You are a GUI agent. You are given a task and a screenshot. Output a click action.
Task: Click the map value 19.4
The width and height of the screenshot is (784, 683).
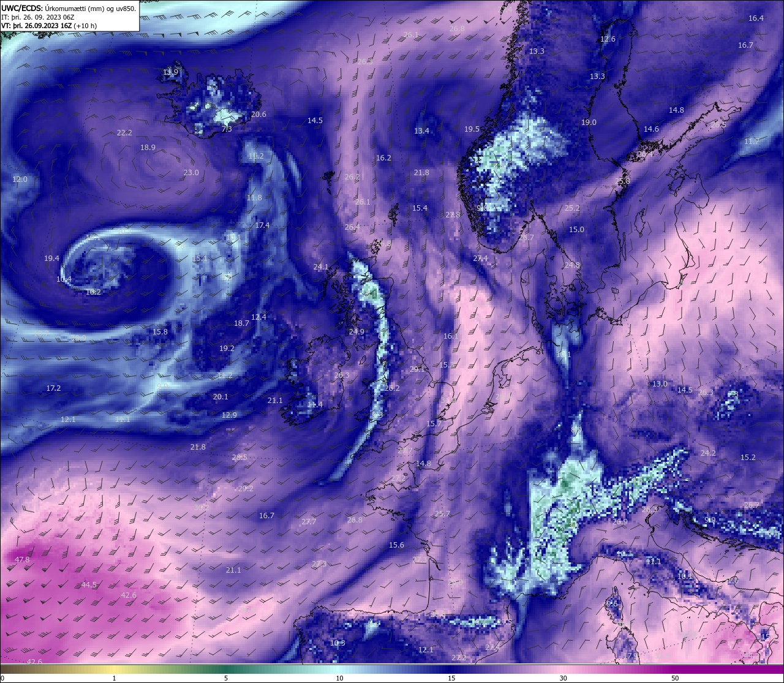click(51, 258)
